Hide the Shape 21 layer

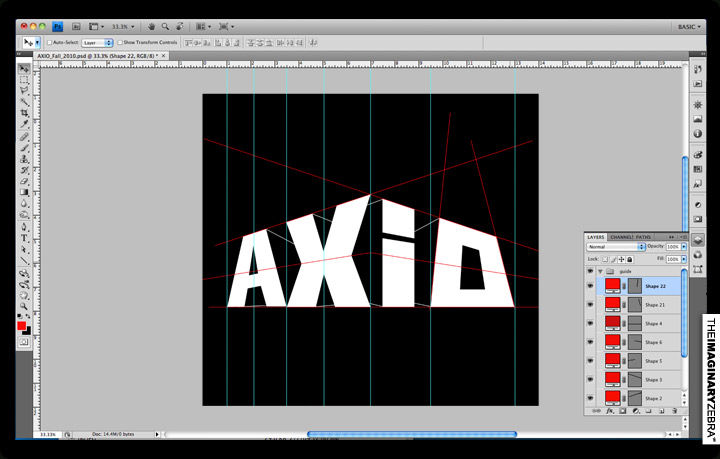click(x=591, y=305)
